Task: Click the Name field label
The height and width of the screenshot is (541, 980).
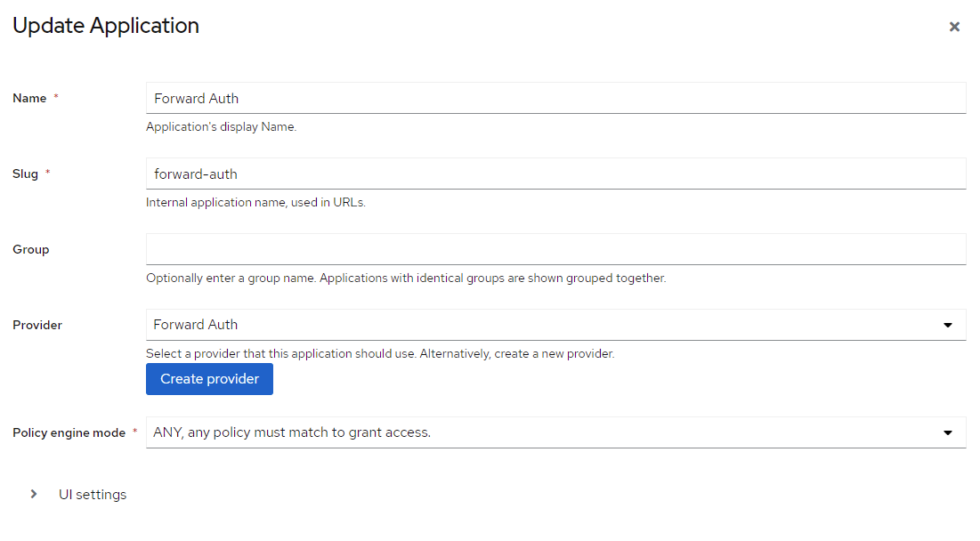Action: click(29, 98)
